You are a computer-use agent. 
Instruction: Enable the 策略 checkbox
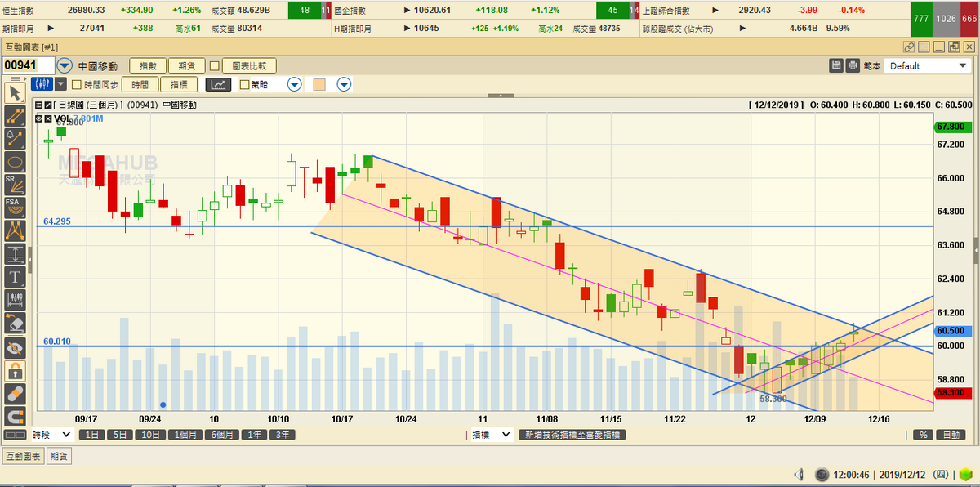tap(244, 84)
